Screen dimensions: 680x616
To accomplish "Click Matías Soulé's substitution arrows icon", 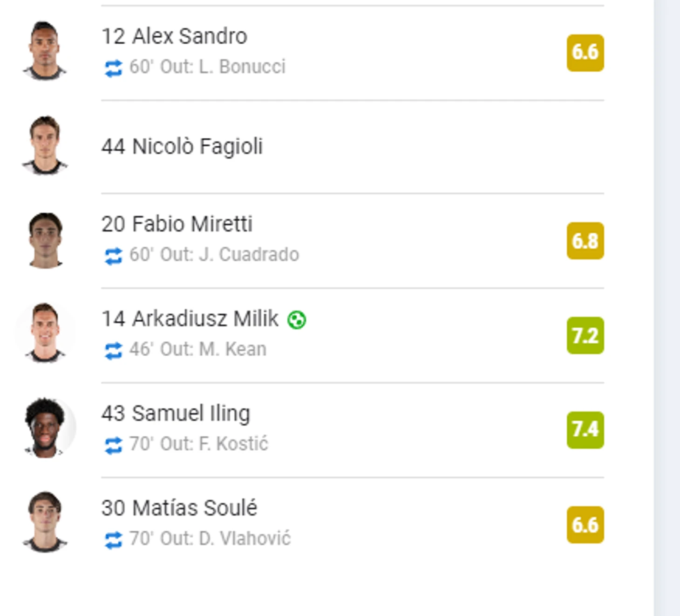I will [x=113, y=540].
